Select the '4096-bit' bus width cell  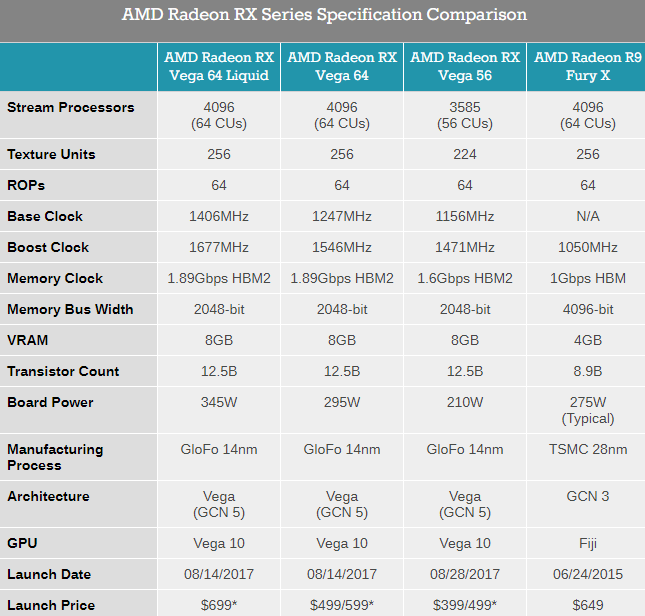(x=588, y=309)
